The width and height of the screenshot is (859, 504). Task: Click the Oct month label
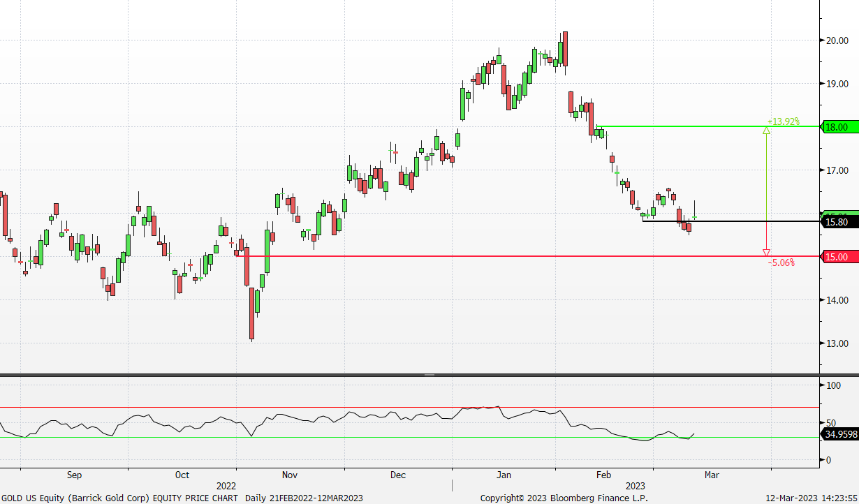pyautogui.click(x=182, y=475)
